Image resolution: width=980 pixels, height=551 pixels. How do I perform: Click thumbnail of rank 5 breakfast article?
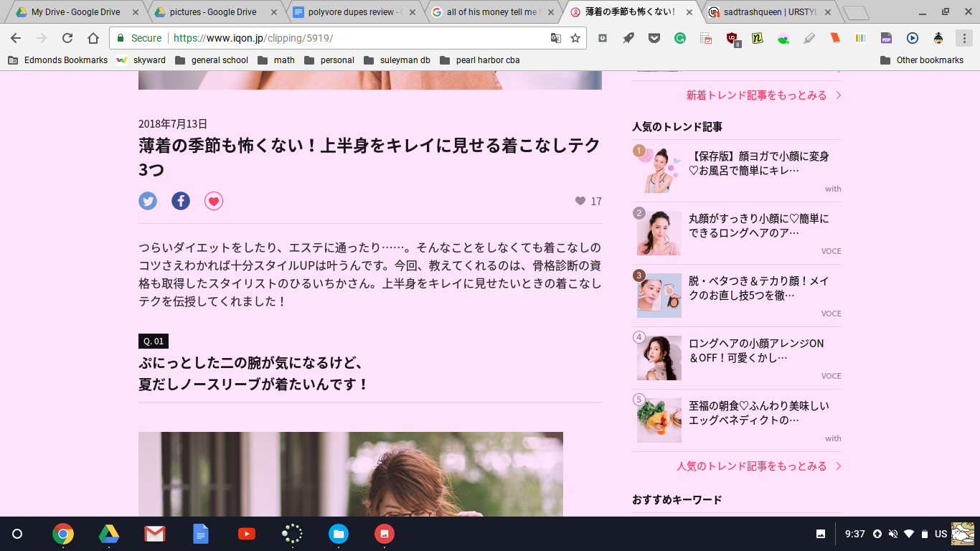[x=659, y=420]
